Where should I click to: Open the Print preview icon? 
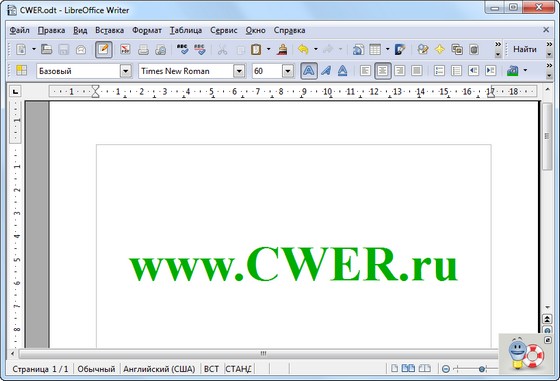[x=161, y=49]
